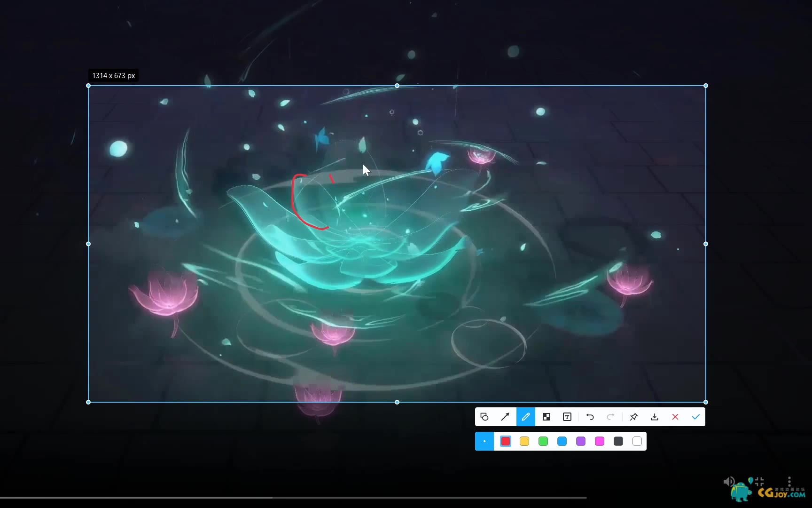The image size is (812, 508).
Task: Set pen color to white
Action: [637, 441]
